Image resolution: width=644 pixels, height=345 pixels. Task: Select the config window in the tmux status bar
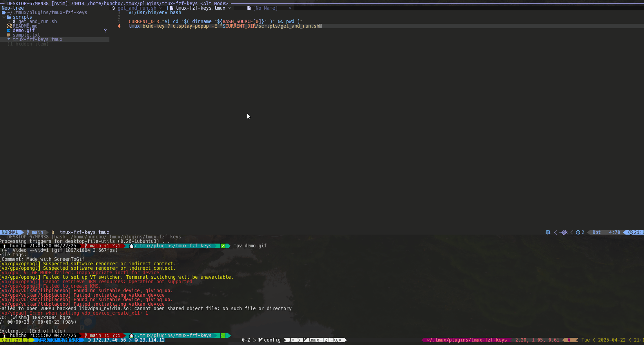[x=270, y=340]
